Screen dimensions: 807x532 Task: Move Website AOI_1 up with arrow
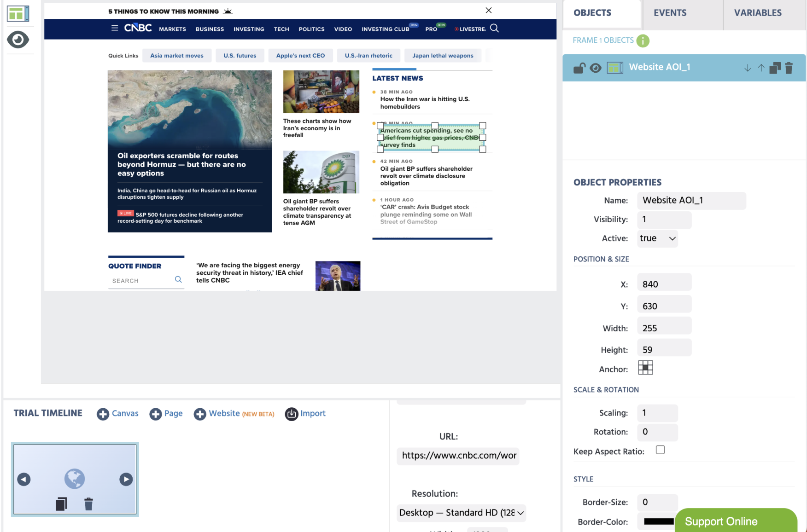(761, 68)
